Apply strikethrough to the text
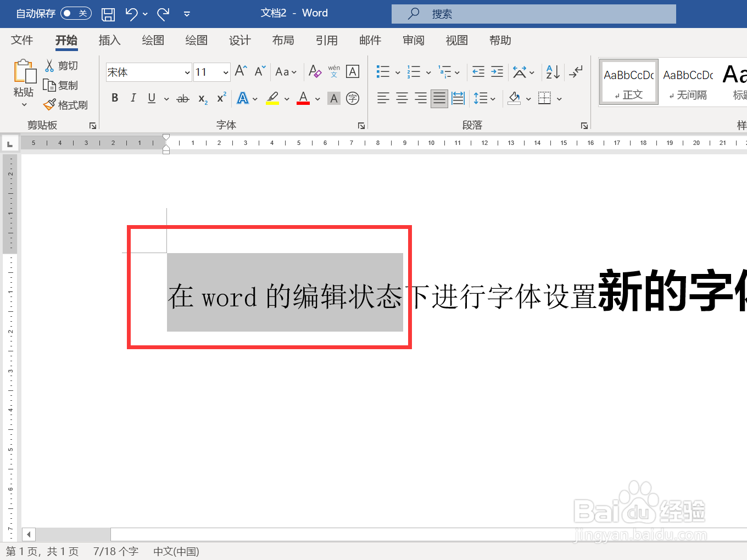 (183, 98)
